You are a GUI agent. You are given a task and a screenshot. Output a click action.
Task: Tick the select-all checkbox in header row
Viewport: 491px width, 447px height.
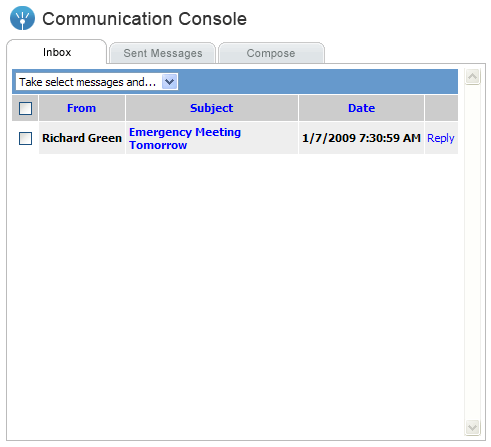(x=25, y=108)
